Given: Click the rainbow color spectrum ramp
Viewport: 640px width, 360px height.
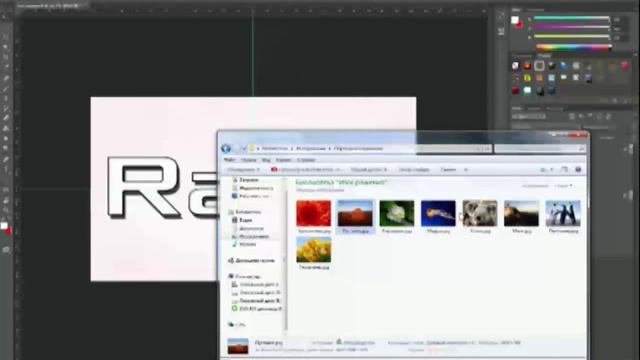Looking at the screenshot, I should [x=573, y=47].
